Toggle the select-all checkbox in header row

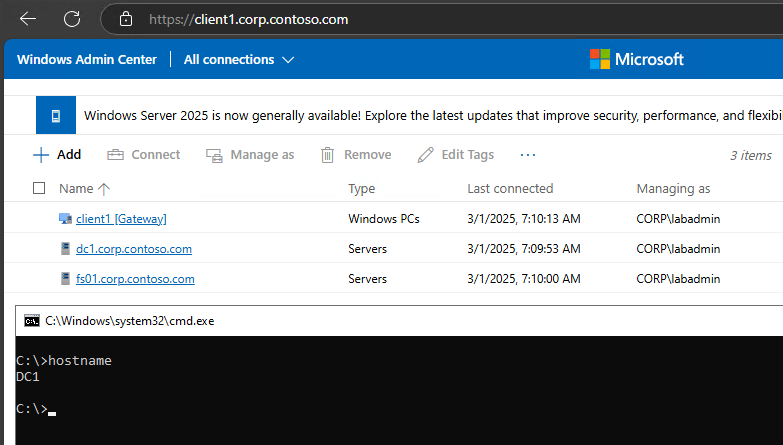tap(39, 188)
